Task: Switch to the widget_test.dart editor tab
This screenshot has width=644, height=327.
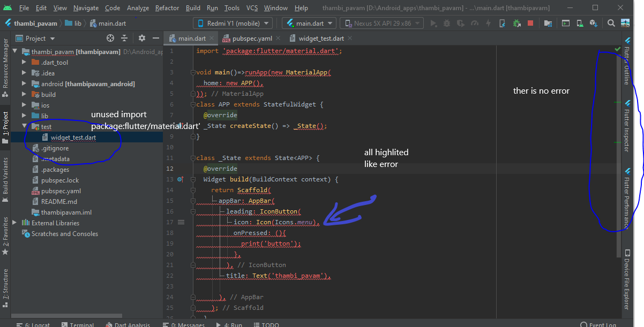Action: [x=321, y=39]
